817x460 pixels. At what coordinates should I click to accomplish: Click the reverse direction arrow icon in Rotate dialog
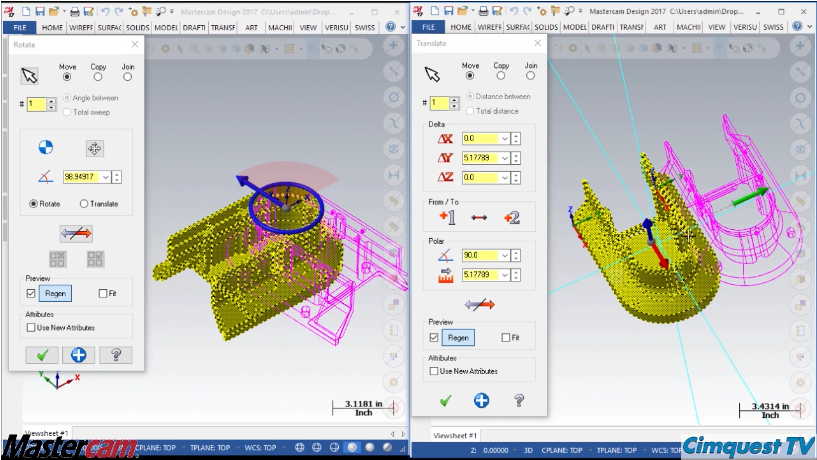click(76, 233)
